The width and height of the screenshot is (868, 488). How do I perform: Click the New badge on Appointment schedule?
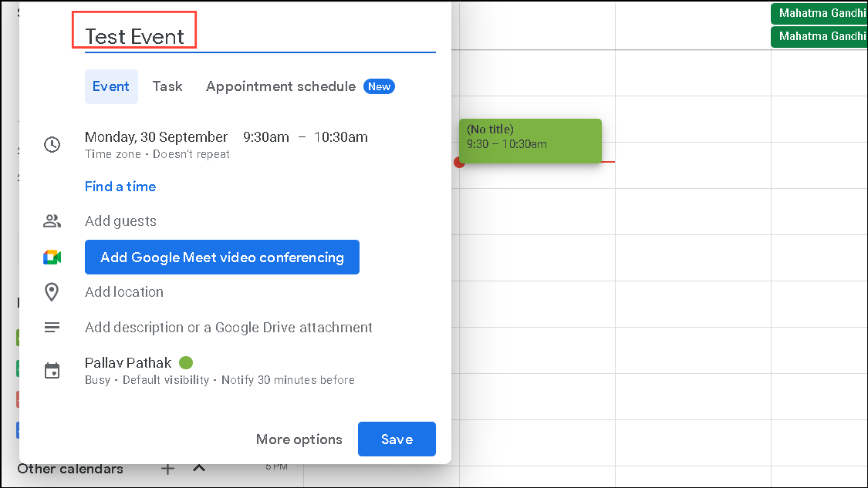[x=379, y=86]
